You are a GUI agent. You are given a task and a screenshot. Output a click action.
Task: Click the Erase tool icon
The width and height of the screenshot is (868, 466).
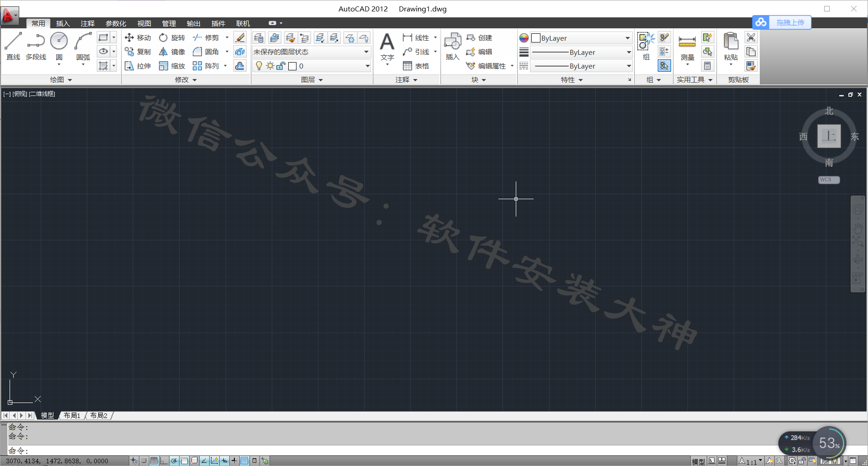240,37
